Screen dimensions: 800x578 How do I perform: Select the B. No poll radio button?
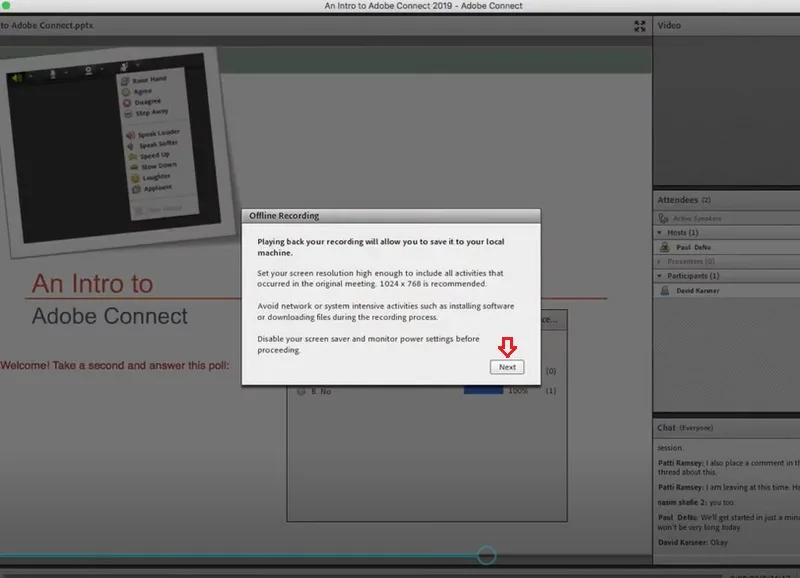[x=301, y=391]
